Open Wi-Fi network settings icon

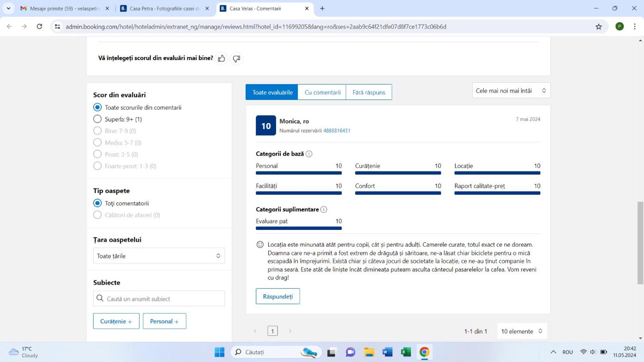point(583,352)
